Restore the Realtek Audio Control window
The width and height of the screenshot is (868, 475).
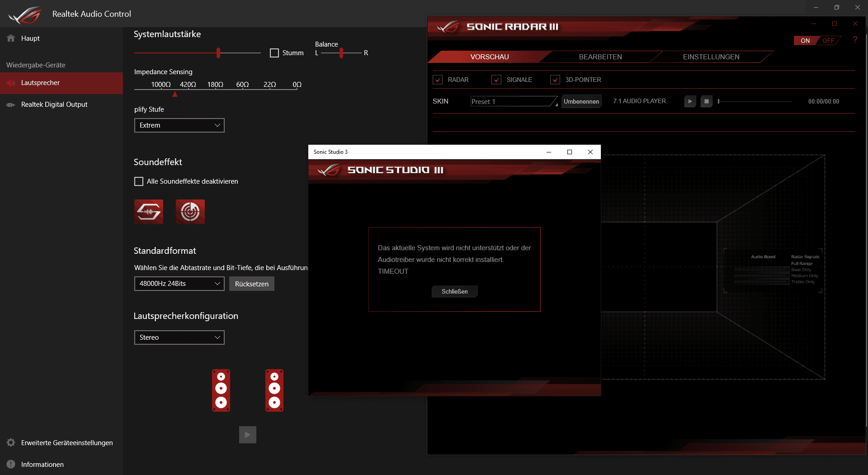[837, 7]
